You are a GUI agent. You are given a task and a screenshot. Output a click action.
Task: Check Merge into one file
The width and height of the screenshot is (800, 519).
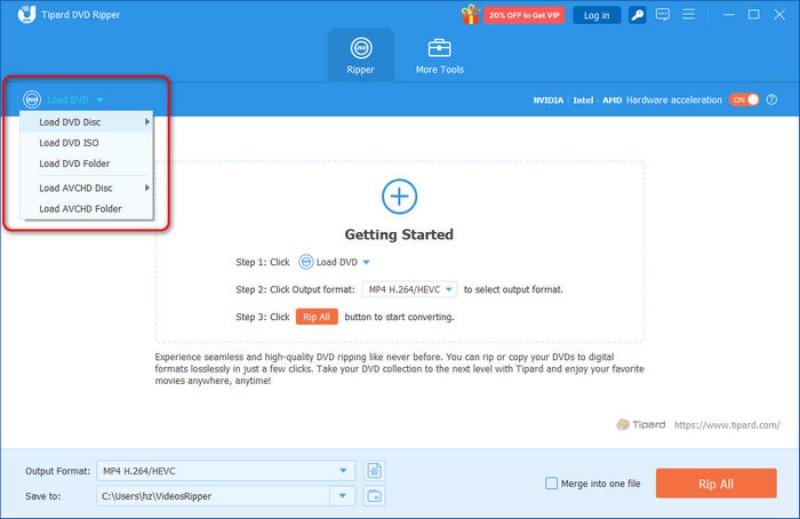pyautogui.click(x=551, y=483)
